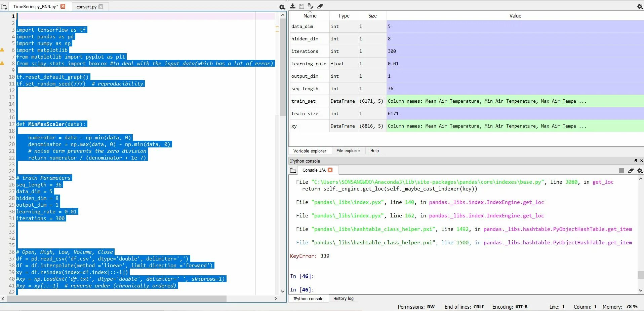Click the 'def MinMaxScaler(data):' line
Viewport: 644px width, 311px height.
coord(51,124)
